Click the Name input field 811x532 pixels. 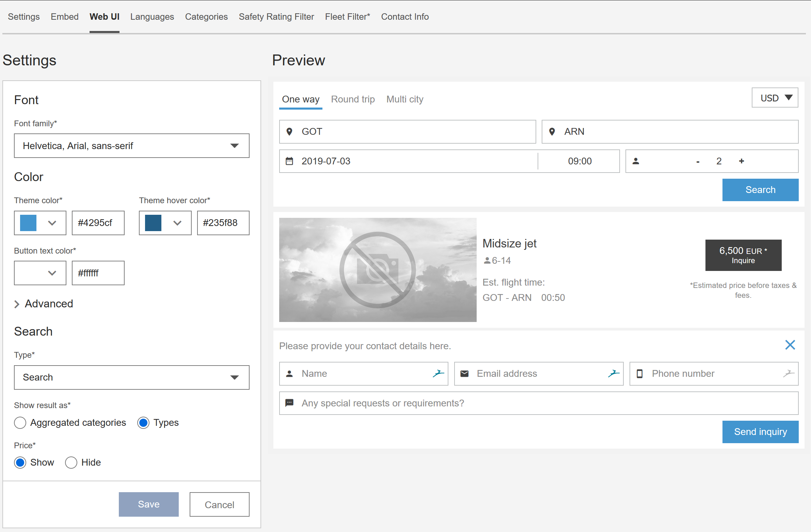tap(364, 374)
